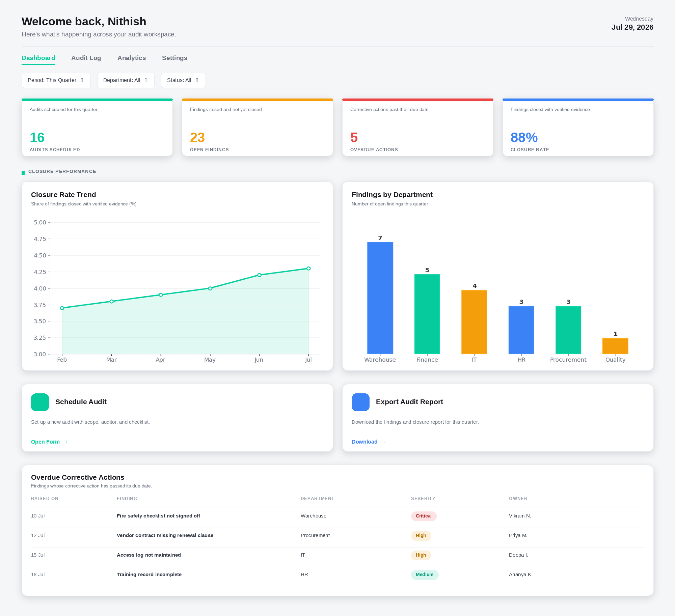
Task: Select the Overdue Actions summary card
Action: pos(418,127)
